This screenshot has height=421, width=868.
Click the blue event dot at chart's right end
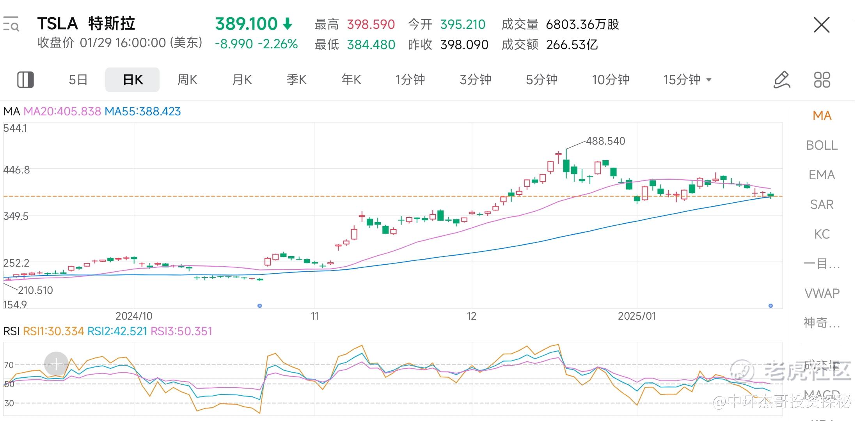(770, 306)
